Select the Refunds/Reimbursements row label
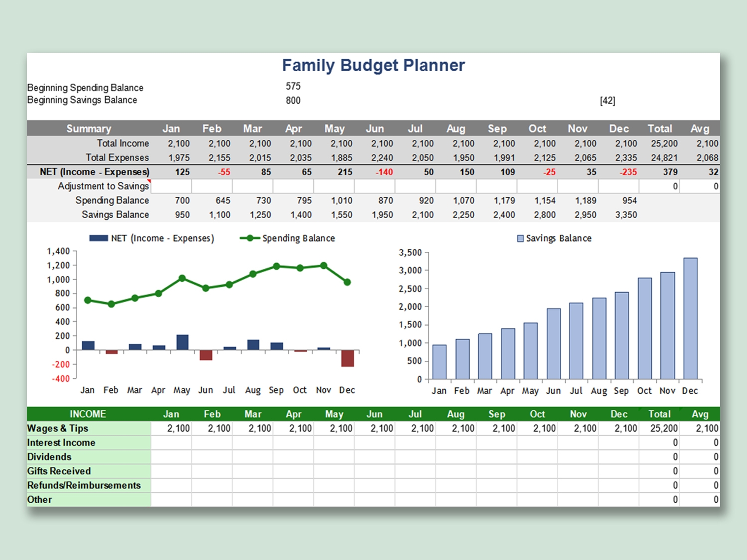This screenshot has width=747, height=560. [84, 485]
